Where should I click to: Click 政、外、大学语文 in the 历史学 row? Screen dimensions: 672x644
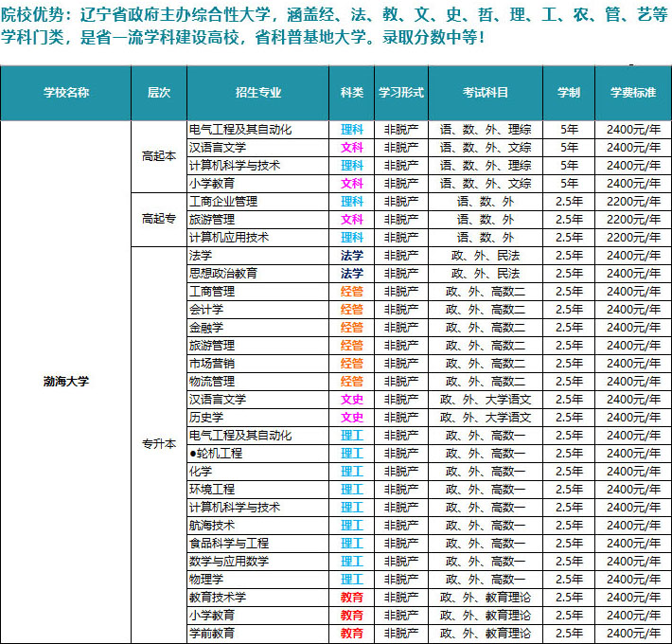click(x=486, y=418)
